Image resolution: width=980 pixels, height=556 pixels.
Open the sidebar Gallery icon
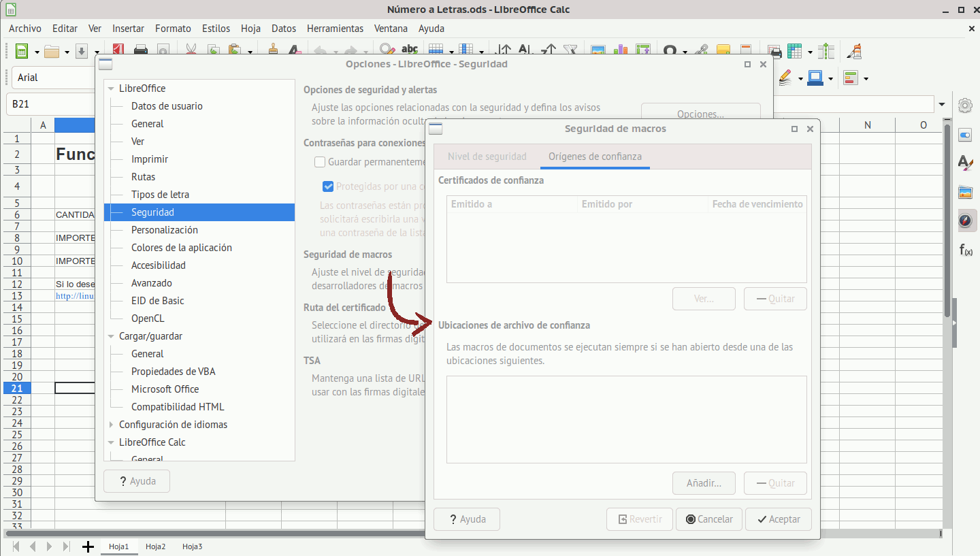pos(965,192)
